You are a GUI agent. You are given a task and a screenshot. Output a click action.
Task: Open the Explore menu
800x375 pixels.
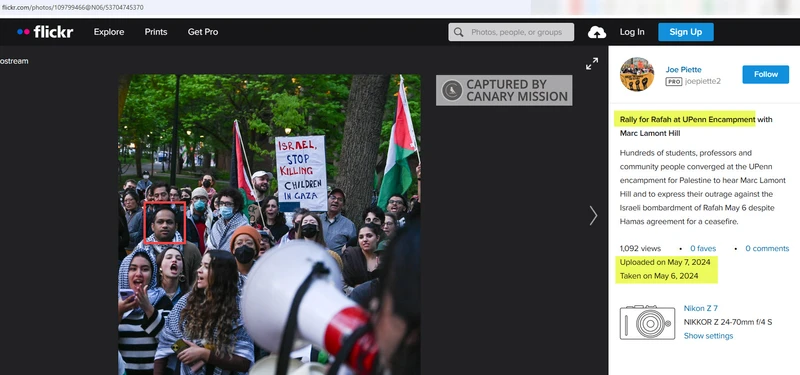point(109,32)
